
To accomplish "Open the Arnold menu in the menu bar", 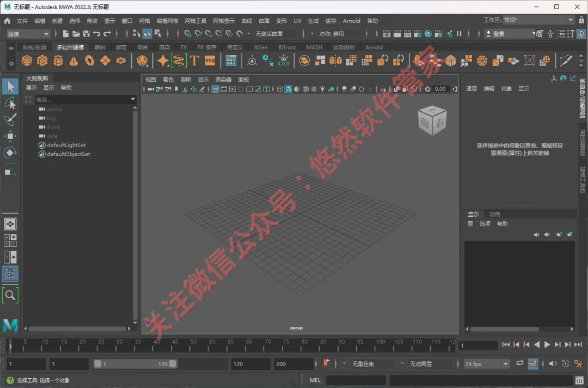I will [351, 21].
